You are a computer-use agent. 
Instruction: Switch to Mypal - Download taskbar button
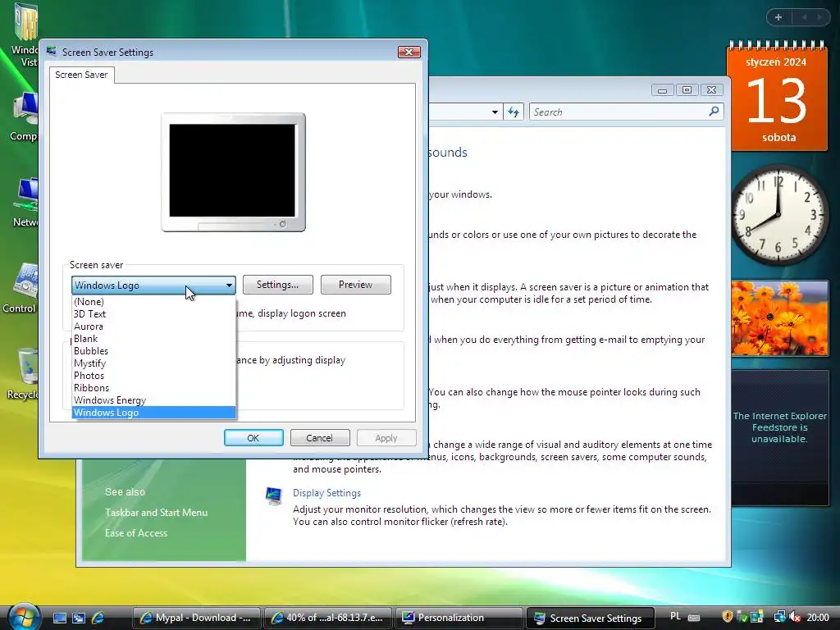196,618
